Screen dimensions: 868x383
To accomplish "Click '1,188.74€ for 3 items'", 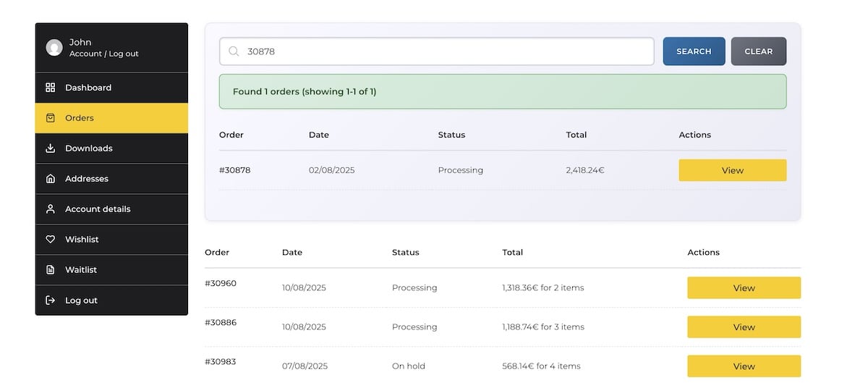I will point(543,327).
